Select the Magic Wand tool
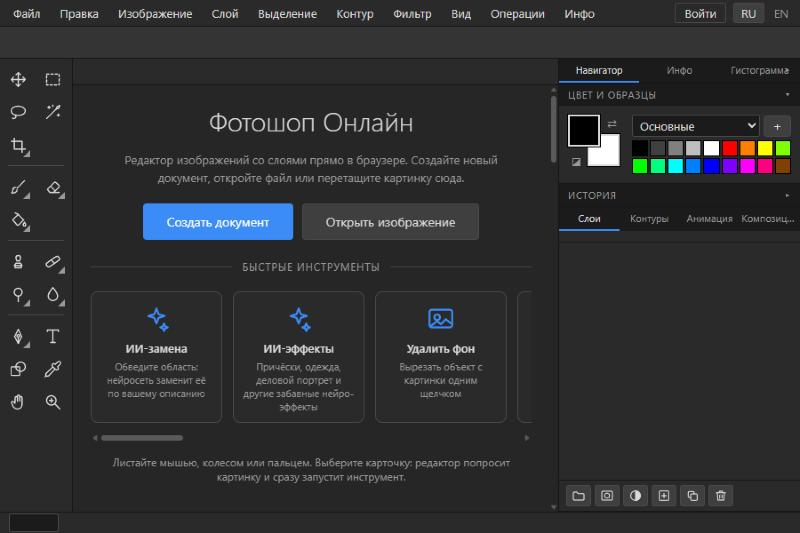 (53, 112)
